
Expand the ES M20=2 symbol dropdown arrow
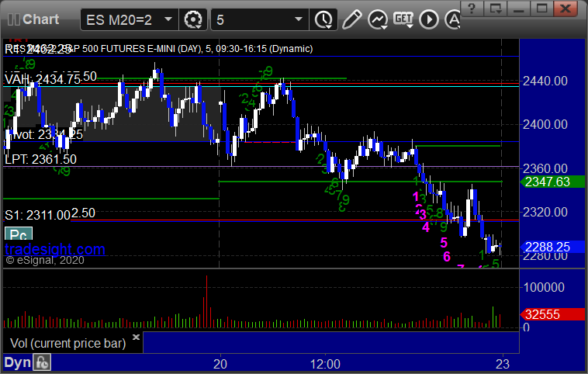pos(168,19)
